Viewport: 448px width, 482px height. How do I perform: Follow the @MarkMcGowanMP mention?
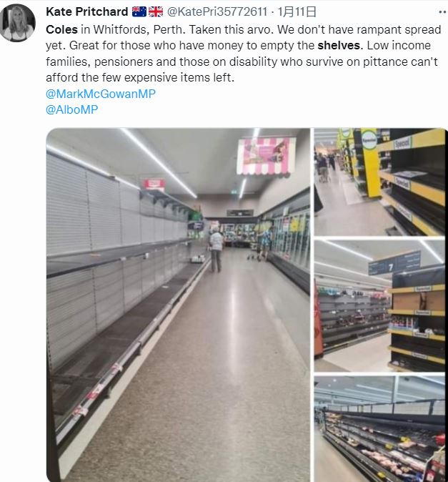tap(101, 94)
